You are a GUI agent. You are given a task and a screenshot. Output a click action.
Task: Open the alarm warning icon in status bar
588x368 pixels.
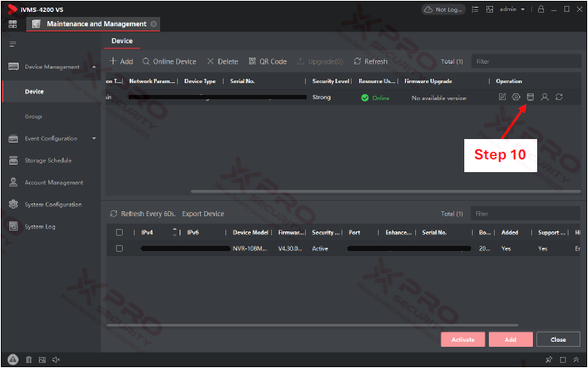point(13,360)
